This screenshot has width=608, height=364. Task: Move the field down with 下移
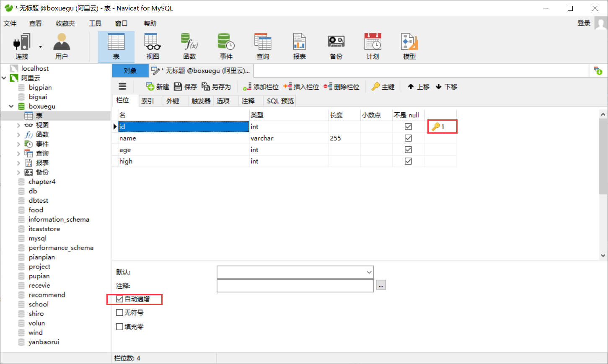click(446, 87)
